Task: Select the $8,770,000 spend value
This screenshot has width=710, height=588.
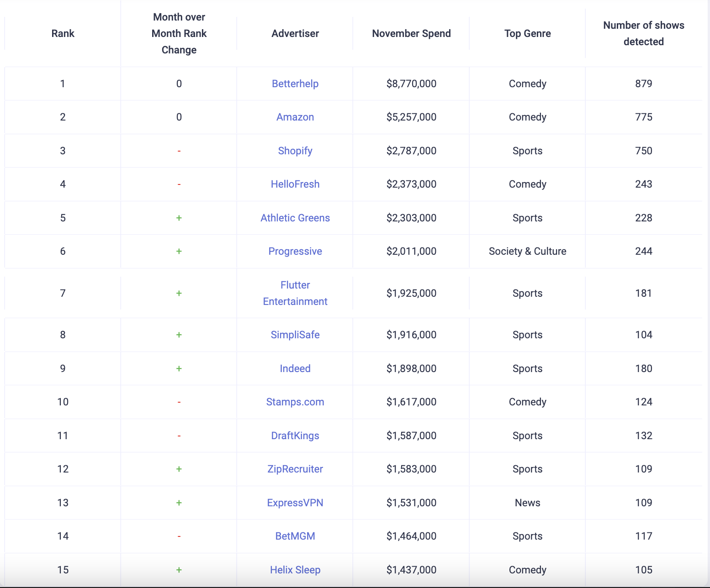Action: [x=411, y=84]
